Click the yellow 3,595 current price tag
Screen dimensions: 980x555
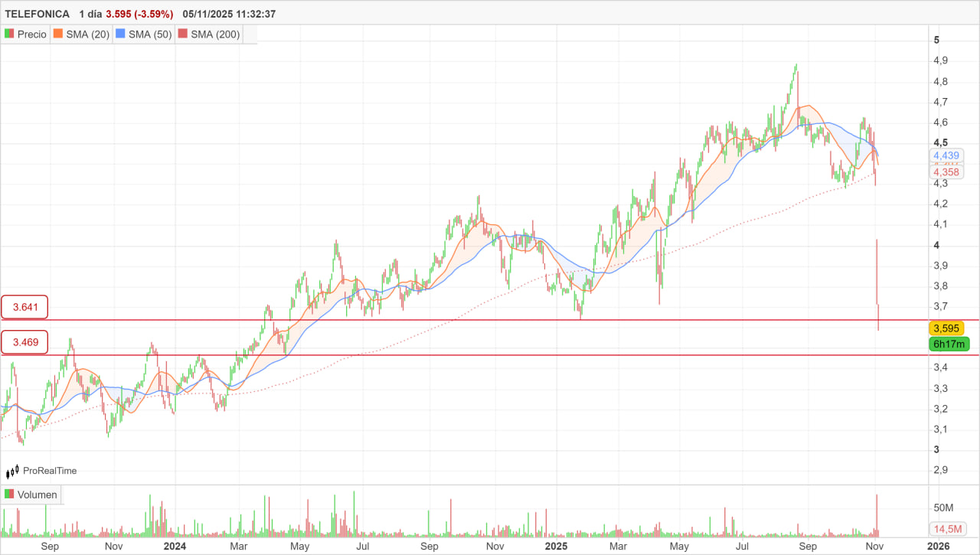click(x=946, y=328)
